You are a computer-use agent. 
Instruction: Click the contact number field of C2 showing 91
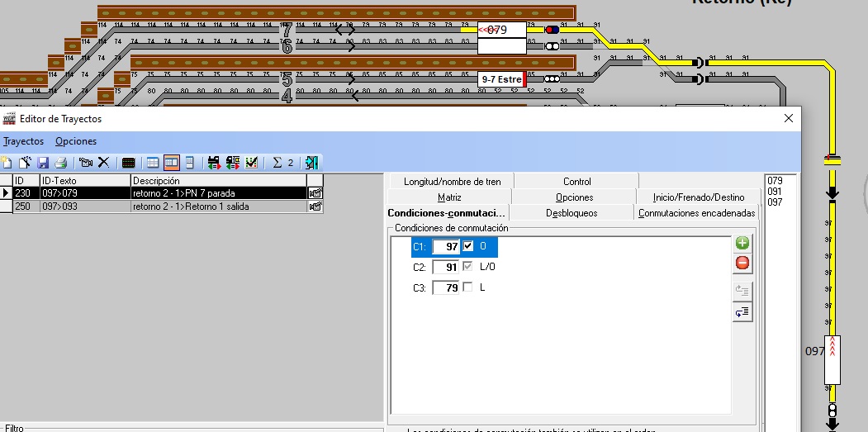tap(446, 267)
